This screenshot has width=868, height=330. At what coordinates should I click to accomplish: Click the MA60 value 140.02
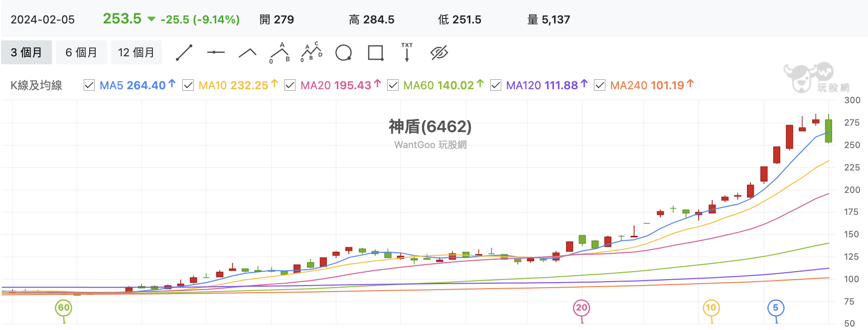pos(455,85)
